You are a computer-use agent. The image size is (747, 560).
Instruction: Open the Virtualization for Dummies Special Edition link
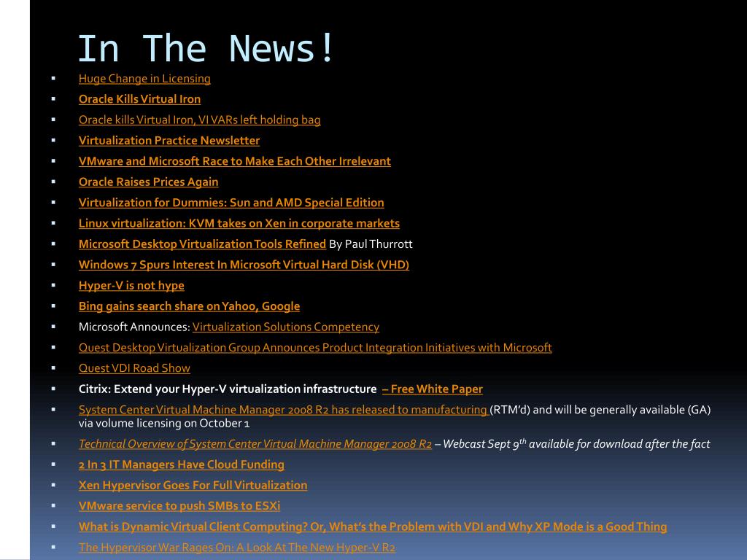(231, 203)
